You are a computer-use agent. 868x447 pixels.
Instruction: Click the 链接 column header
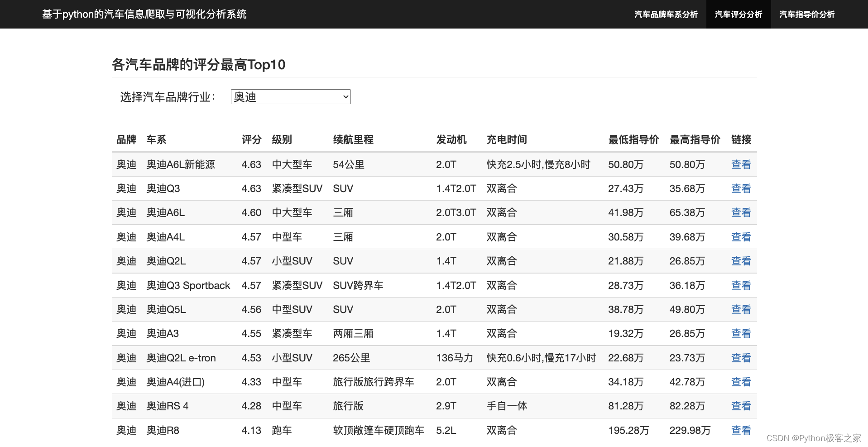(x=741, y=139)
